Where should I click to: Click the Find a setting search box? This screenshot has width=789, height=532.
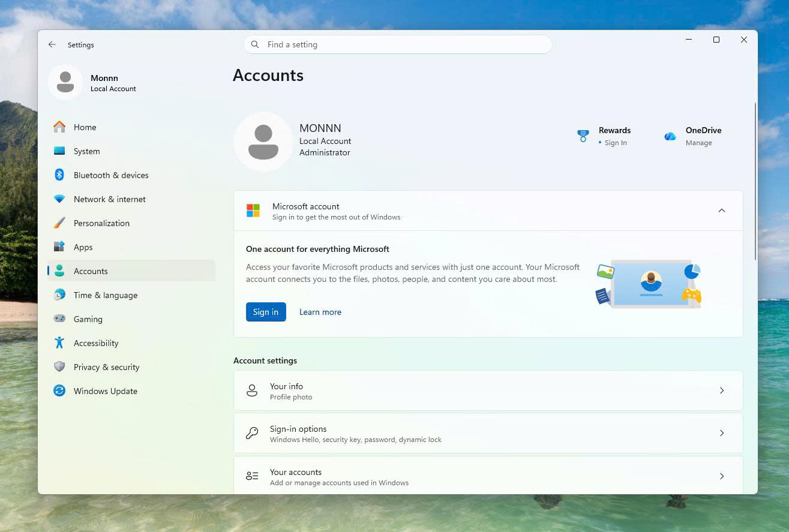coord(397,44)
